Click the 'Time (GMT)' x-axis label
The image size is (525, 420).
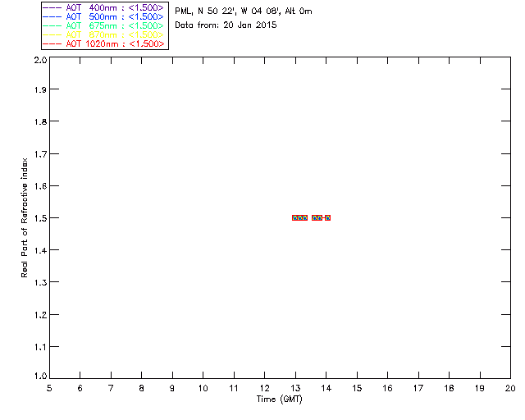tap(279, 399)
